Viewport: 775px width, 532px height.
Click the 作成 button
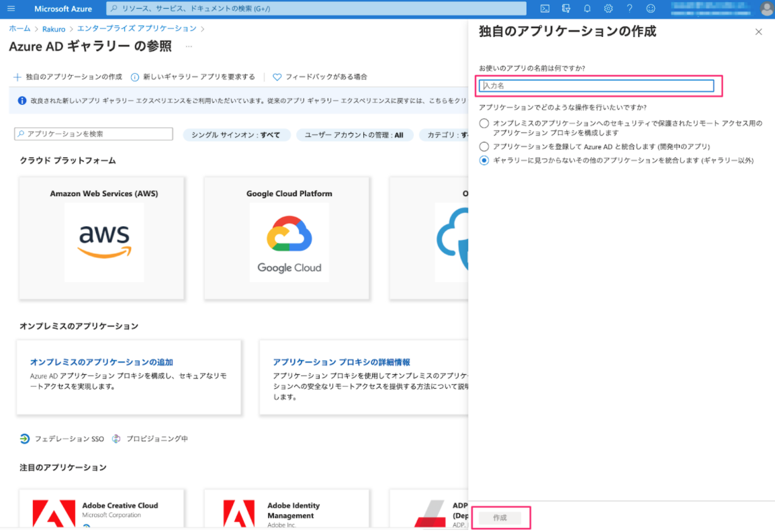(x=500, y=518)
